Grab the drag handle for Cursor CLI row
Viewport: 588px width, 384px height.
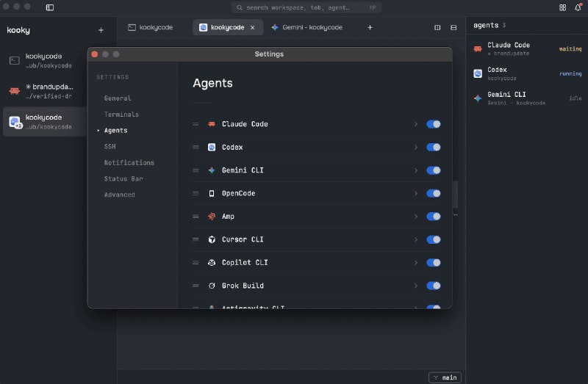pyautogui.click(x=196, y=239)
